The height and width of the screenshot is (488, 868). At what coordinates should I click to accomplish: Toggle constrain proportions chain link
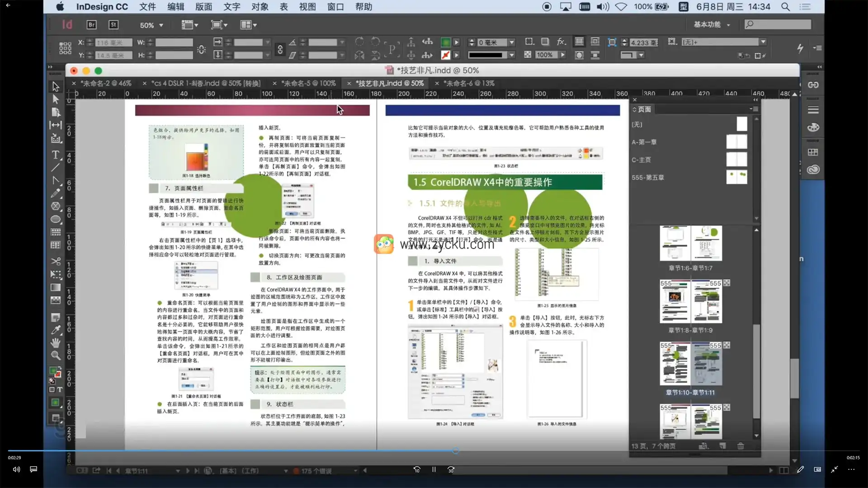click(x=280, y=49)
